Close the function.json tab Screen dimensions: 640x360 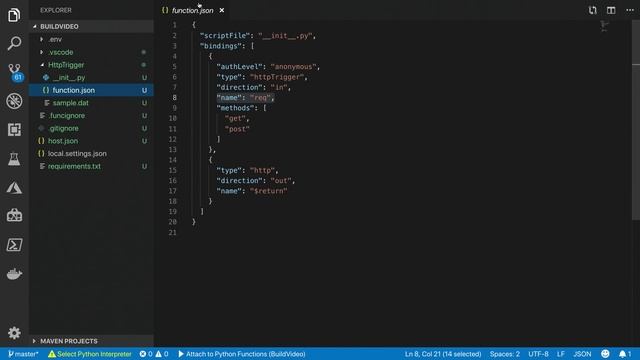pos(222,10)
